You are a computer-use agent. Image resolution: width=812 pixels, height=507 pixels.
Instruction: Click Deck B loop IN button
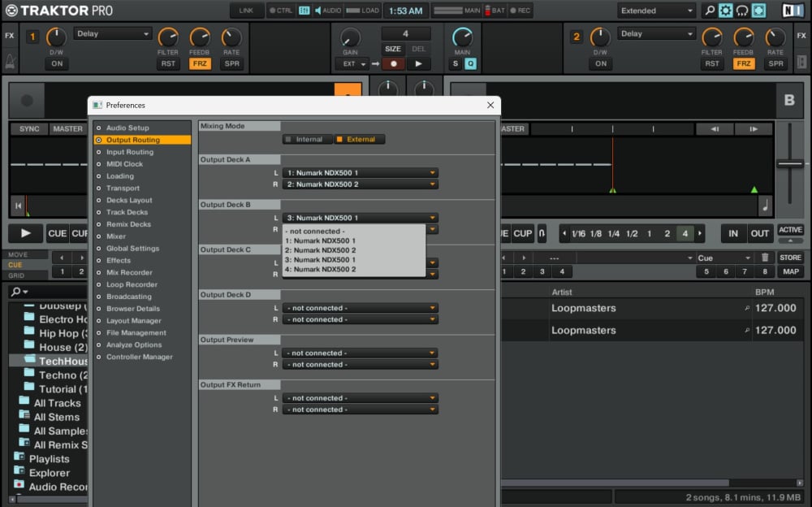[x=733, y=233]
